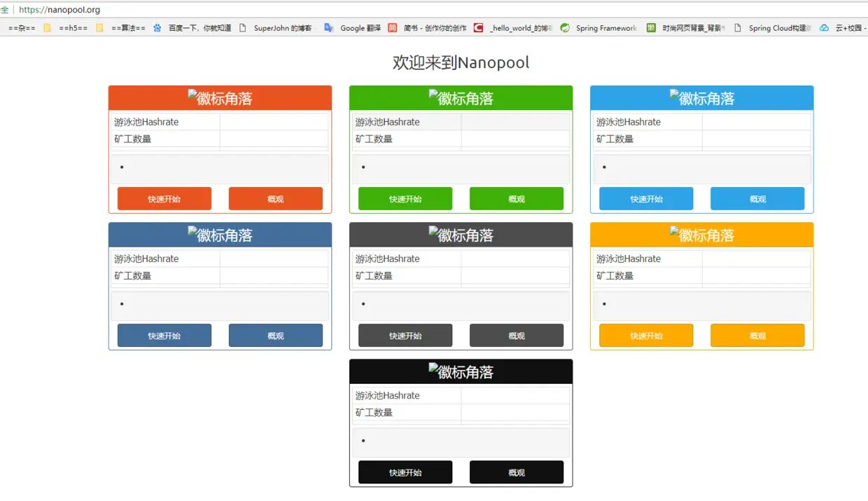
Task: Open the _hello_world_的博客 bookmark
Action: pos(513,28)
